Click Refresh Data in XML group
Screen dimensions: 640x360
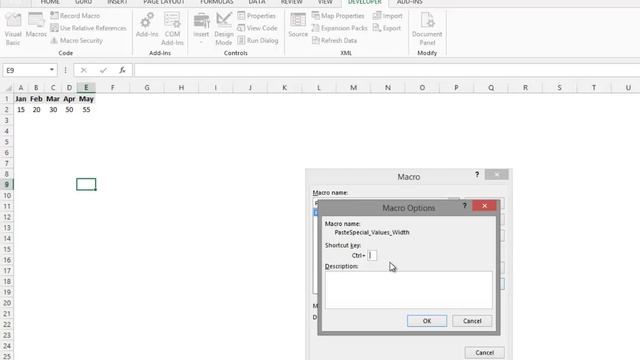point(334,40)
